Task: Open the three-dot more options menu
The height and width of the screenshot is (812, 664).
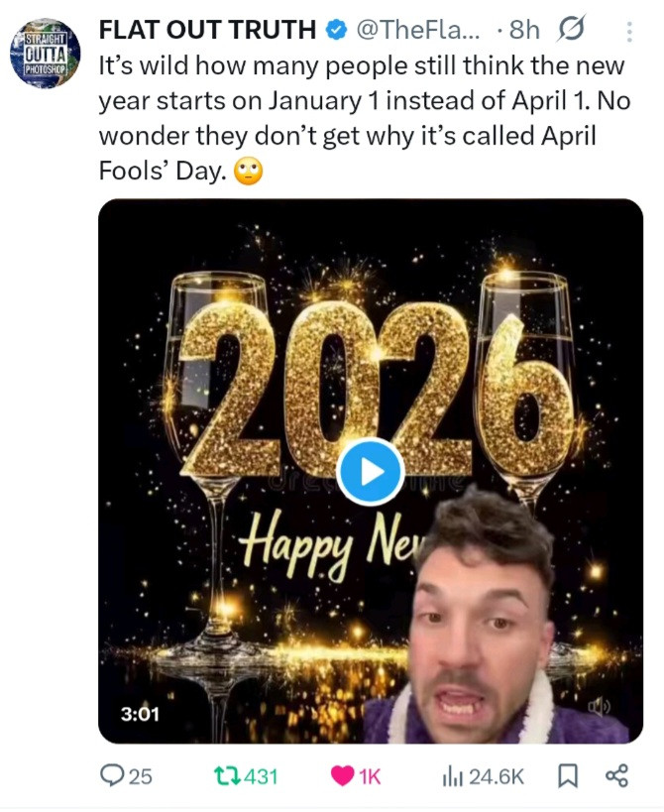Action: coord(627,32)
